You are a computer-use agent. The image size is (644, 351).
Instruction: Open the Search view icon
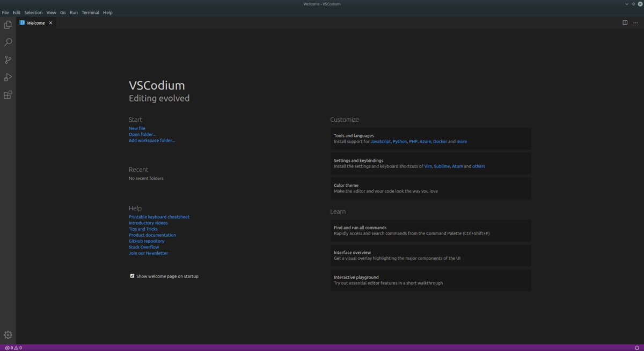pos(8,42)
